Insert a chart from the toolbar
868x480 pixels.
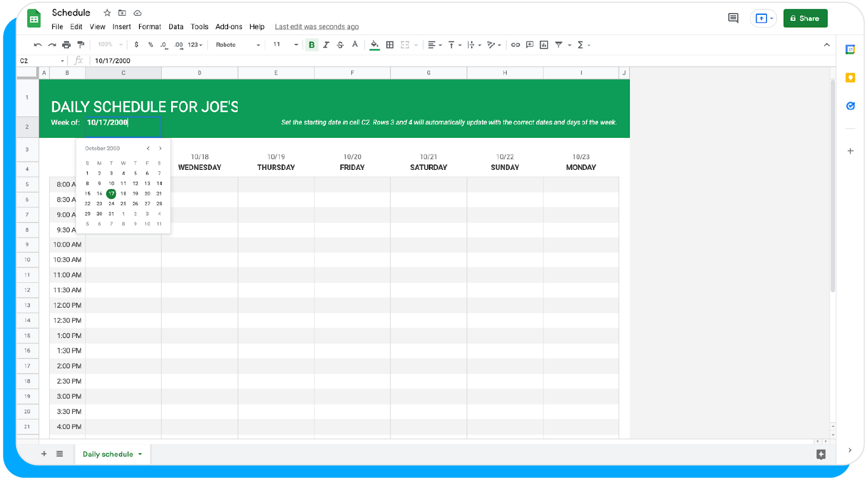coord(544,45)
